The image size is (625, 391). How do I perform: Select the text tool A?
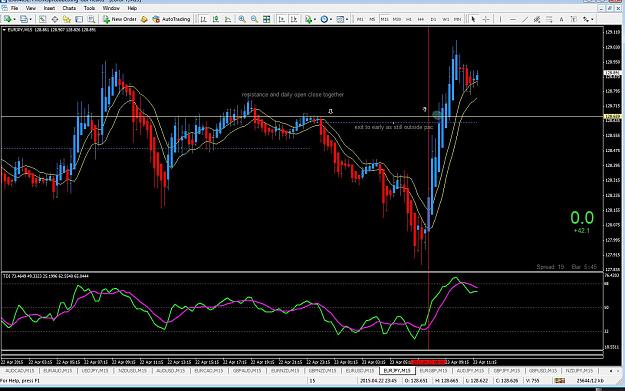561,19
